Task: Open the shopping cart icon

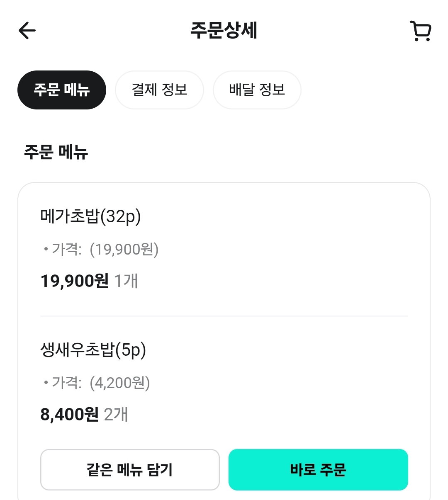Action: point(420,31)
